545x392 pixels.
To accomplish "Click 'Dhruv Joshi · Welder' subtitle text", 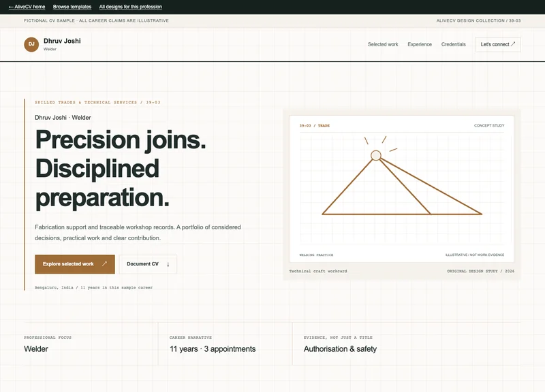I will point(63,118).
